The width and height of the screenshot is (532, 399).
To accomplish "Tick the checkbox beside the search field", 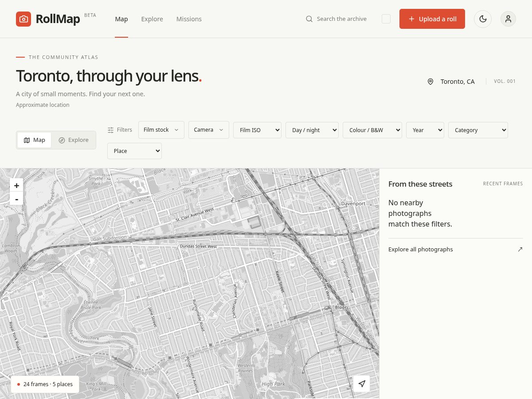I will pos(386,19).
